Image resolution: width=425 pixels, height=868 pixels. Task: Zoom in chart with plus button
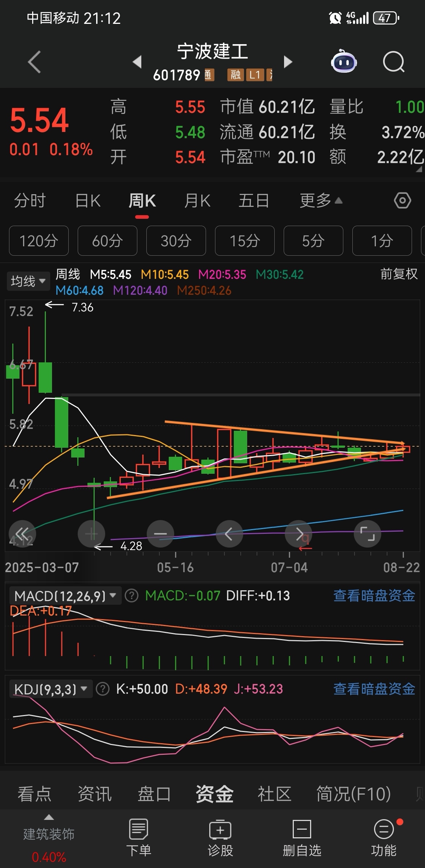91,534
